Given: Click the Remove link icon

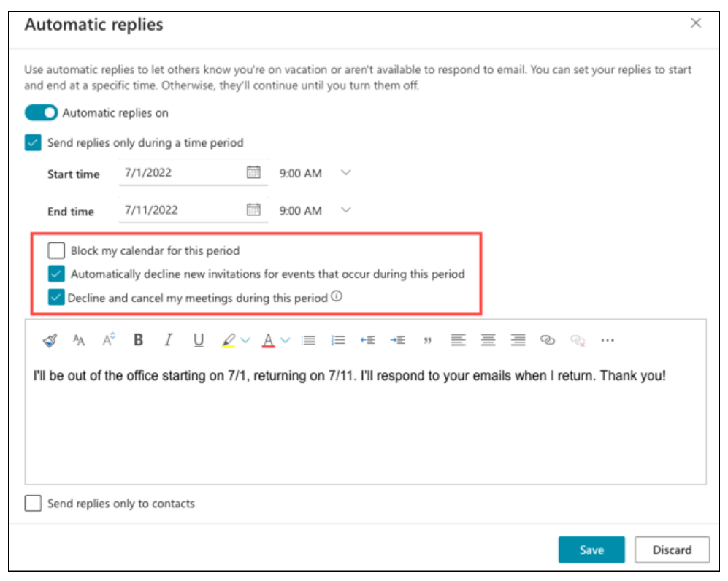Looking at the screenshot, I should pyautogui.click(x=578, y=341).
